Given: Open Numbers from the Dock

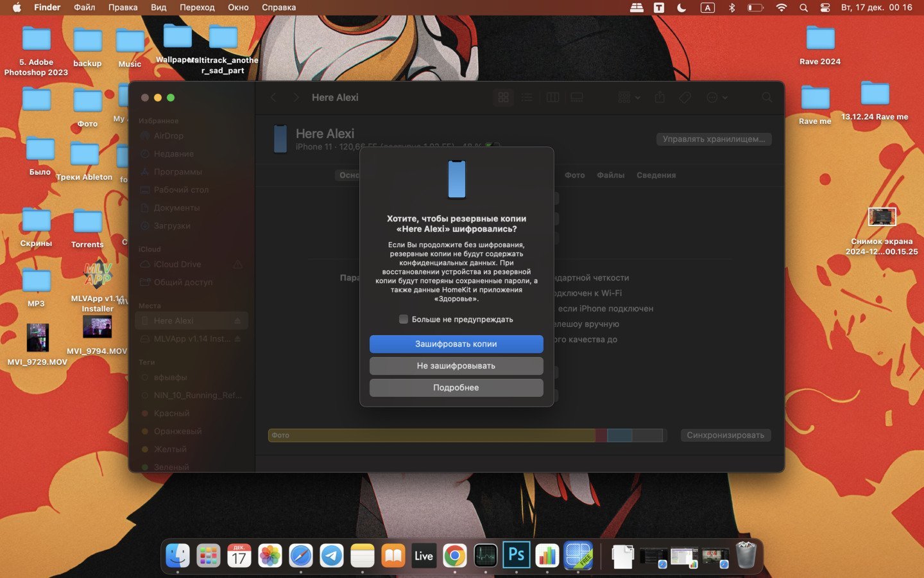Looking at the screenshot, I should pos(547,556).
